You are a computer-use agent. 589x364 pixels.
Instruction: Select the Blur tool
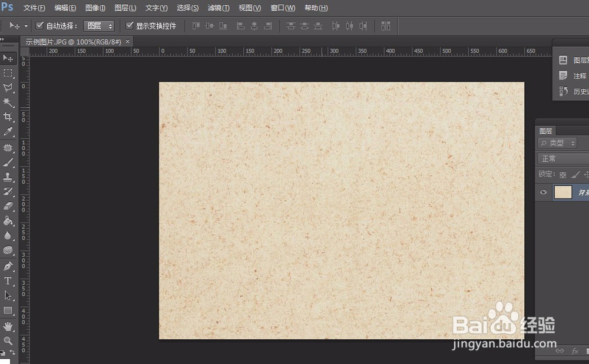tap(8, 236)
